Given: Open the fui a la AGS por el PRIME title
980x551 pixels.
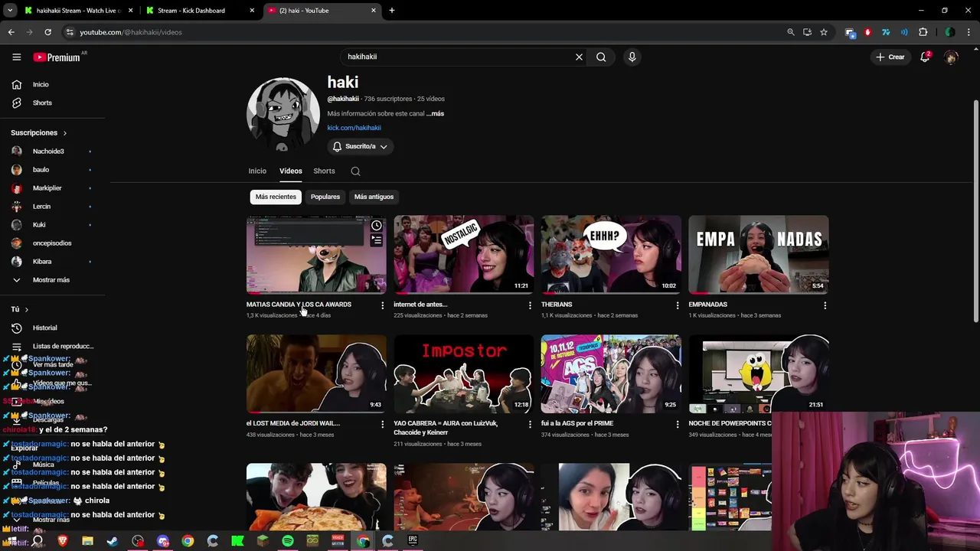Looking at the screenshot, I should pyautogui.click(x=577, y=423).
